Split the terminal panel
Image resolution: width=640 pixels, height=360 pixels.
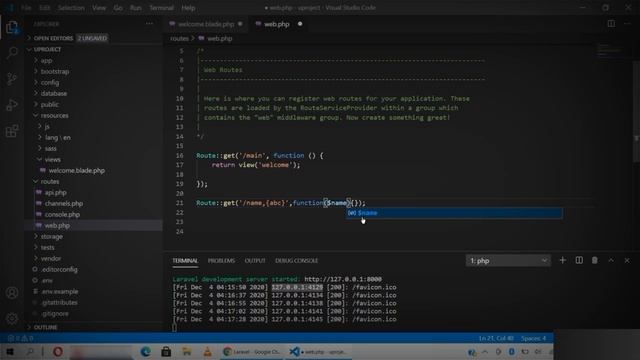tap(579, 260)
